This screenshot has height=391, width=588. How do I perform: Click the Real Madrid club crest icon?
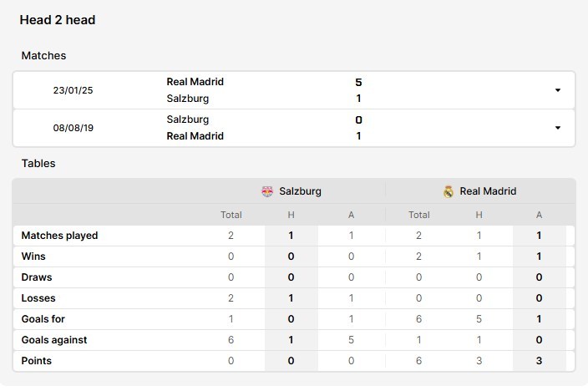pyautogui.click(x=449, y=191)
